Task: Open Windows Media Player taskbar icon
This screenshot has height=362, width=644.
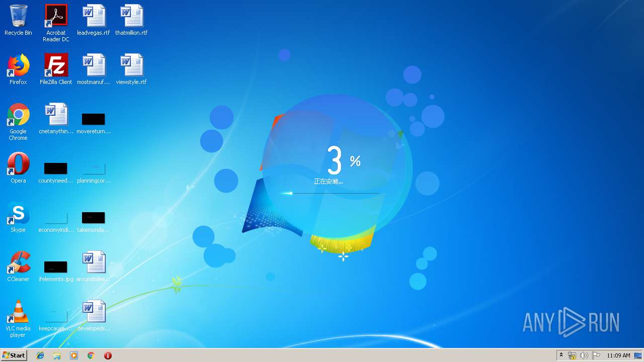Action: pyautogui.click(x=74, y=355)
